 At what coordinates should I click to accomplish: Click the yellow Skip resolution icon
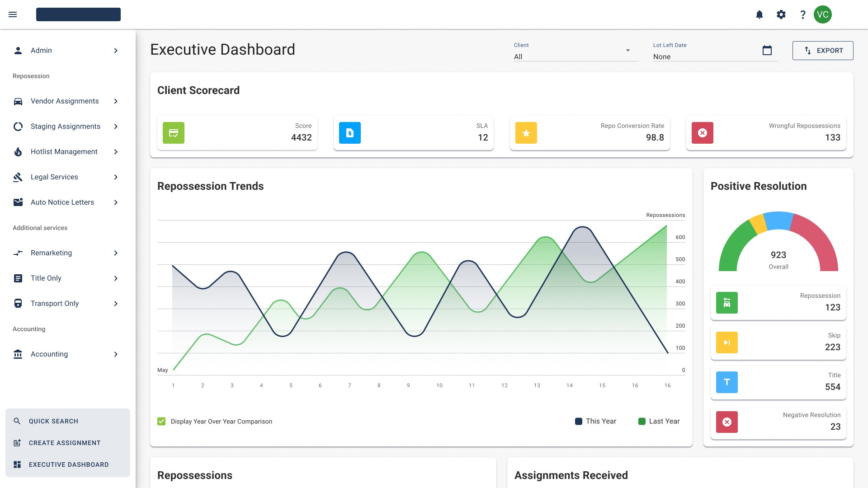click(x=727, y=343)
